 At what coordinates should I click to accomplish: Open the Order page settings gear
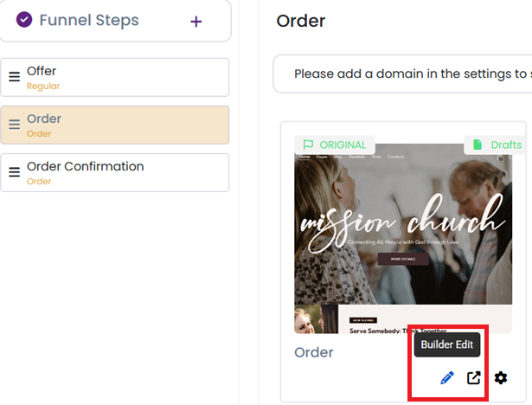pos(501,377)
